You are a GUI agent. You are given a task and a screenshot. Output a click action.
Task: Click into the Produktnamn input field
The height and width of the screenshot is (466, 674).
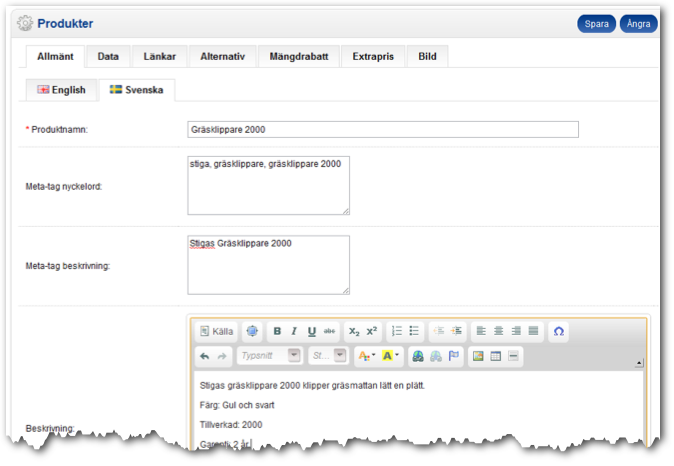(383, 129)
